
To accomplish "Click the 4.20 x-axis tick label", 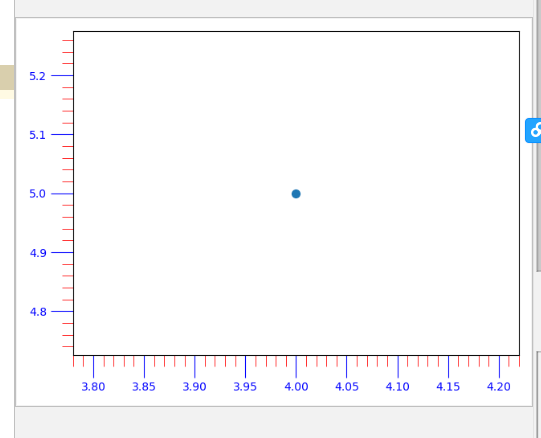I will (499, 387).
